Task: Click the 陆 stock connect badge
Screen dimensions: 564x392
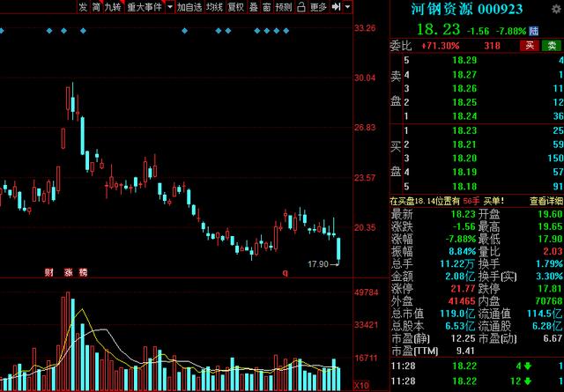Action: tap(534, 31)
